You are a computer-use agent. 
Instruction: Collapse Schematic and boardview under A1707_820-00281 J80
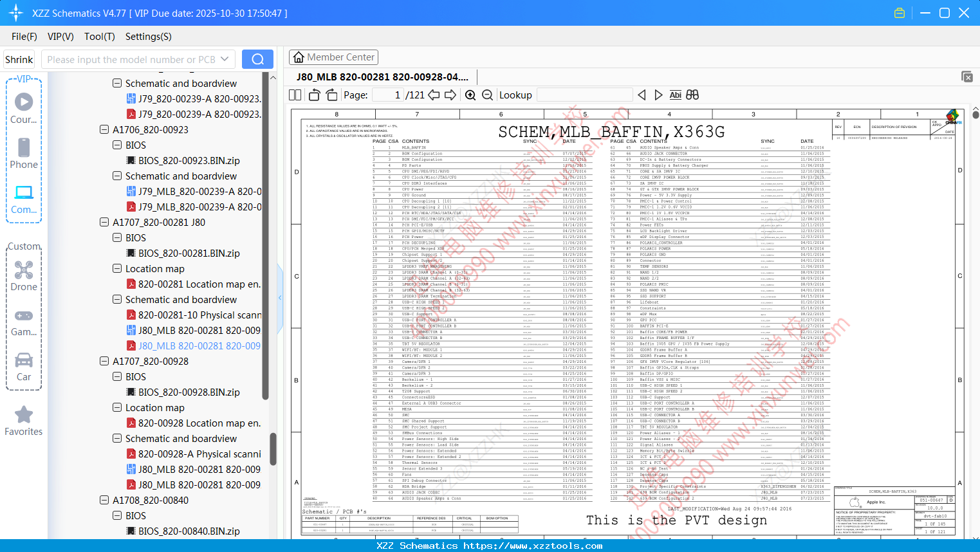click(117, 299)
